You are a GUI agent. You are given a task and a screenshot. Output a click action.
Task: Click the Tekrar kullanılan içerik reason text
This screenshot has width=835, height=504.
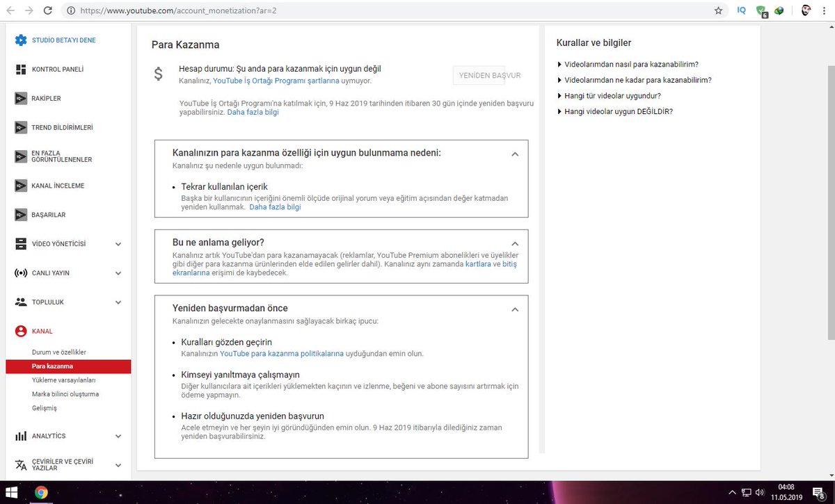pos(224,187)
